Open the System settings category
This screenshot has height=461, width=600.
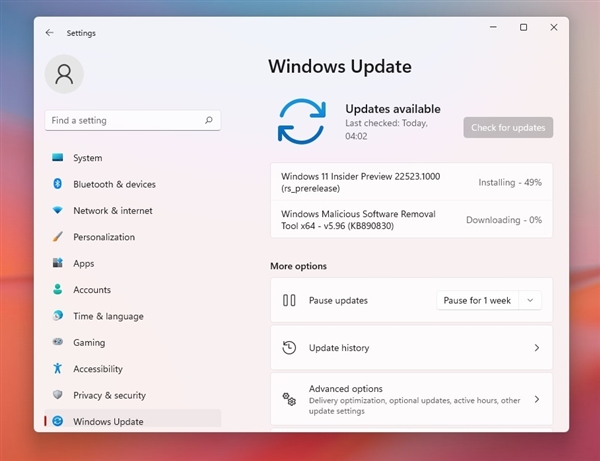coord(87,158)
